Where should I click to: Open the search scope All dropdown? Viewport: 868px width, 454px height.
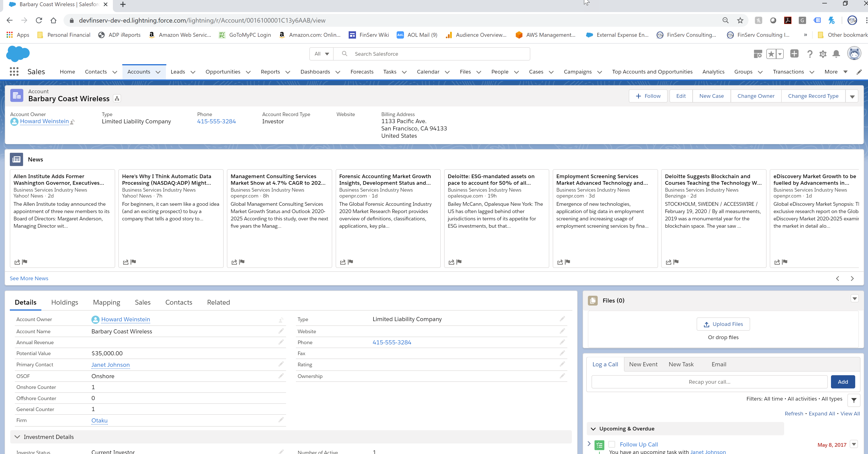click(321, 54)
